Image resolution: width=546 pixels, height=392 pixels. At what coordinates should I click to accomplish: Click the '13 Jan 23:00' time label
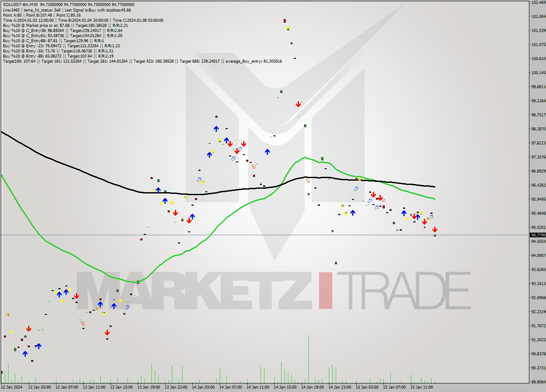(x=176, y=387)
